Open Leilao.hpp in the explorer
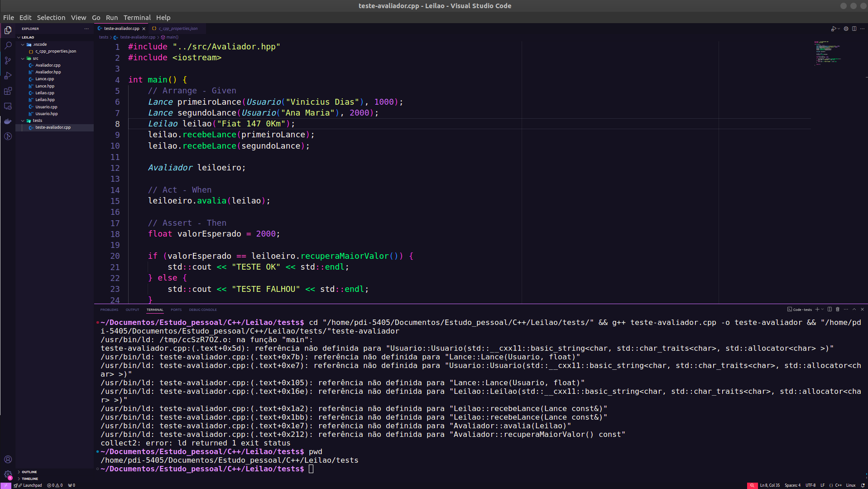This screenshot has height=489, width=868. pos(45,100)
